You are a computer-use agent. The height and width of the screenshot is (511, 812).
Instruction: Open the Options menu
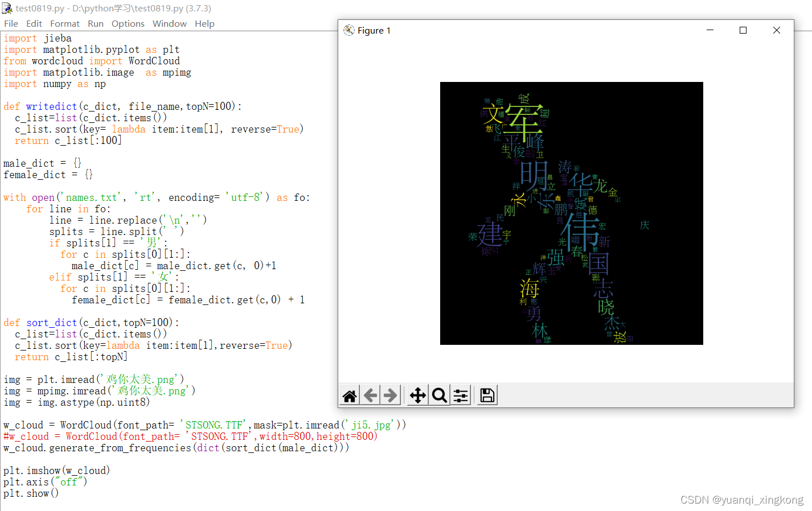click(128, 24)
